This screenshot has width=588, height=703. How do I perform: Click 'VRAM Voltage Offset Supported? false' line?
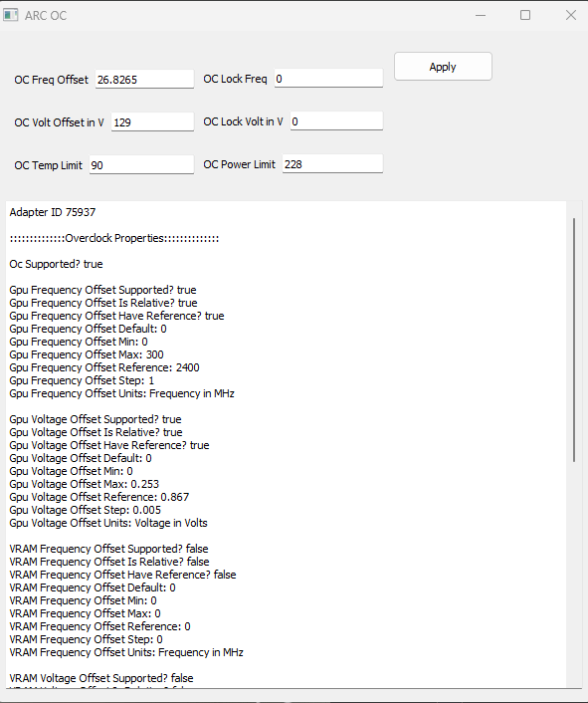pos(101,679)
